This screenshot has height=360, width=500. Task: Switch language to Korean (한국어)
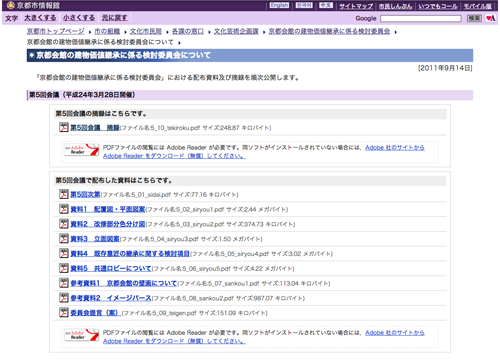304,5
